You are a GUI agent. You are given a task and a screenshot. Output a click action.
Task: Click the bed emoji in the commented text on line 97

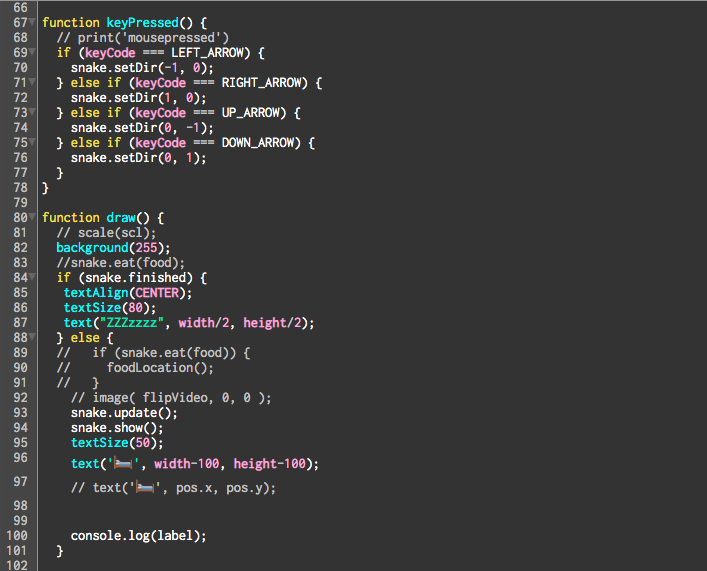[145, 488]
